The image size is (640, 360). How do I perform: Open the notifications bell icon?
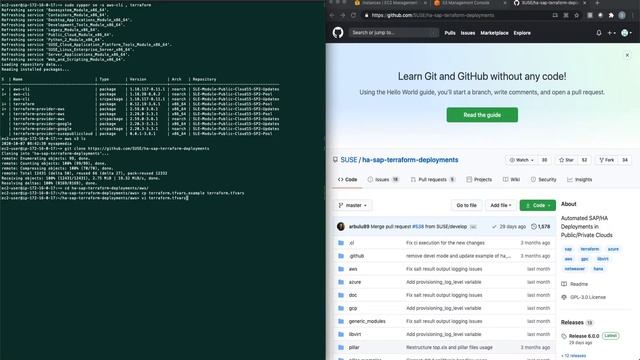point(599,33)
